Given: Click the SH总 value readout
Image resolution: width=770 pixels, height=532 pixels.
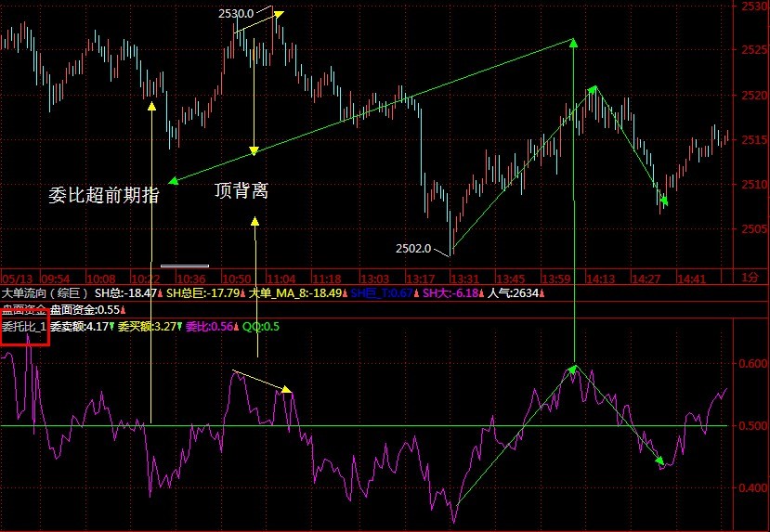Looking at the screenshot, I should pyautogui.click(x=125, y=293).
